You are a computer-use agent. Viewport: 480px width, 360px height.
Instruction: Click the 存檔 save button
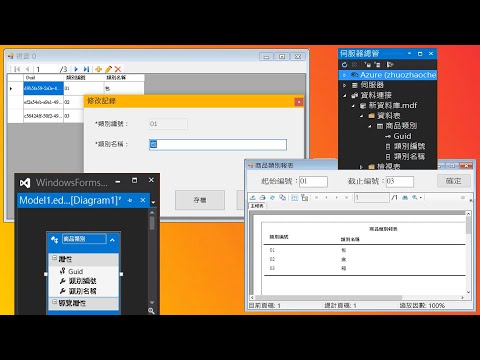[200, 200]
